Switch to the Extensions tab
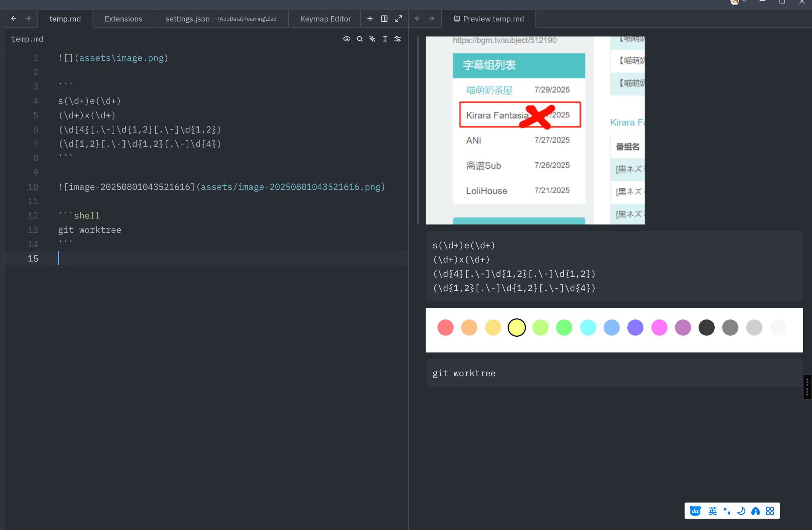 (123, 19)
